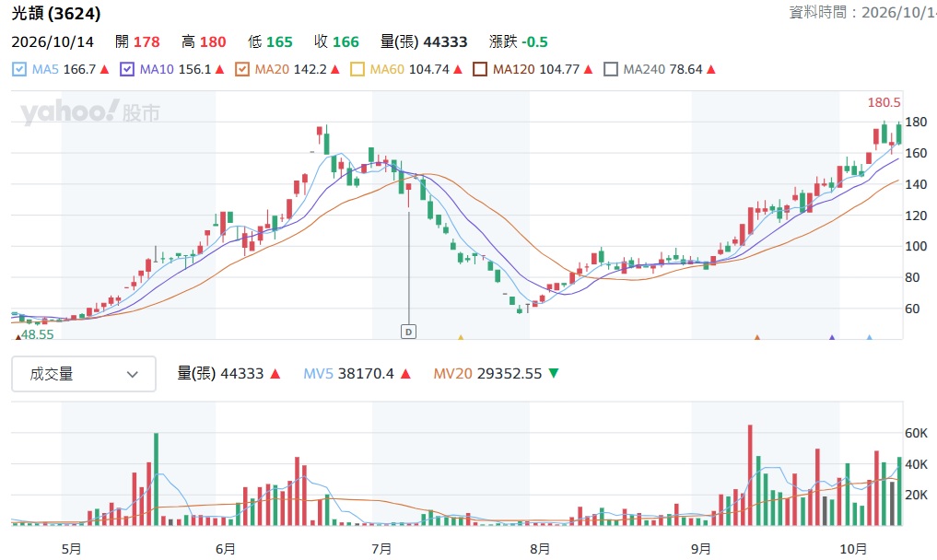The width and height of the screenshot is (937, 560).
Task: Click the 資料時間 timestamp text
Action: (x=863, y=12)
